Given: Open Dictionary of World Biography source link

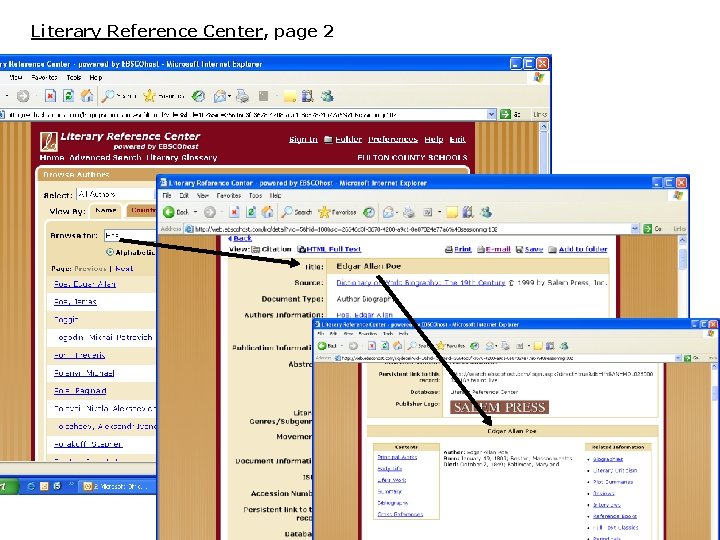Looking at the screenshot, I should pos(421,283).
